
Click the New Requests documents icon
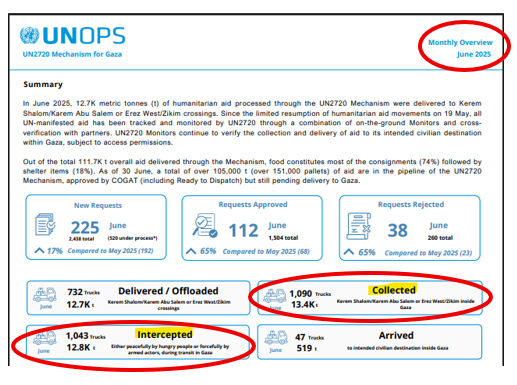(x=45, y=224)
